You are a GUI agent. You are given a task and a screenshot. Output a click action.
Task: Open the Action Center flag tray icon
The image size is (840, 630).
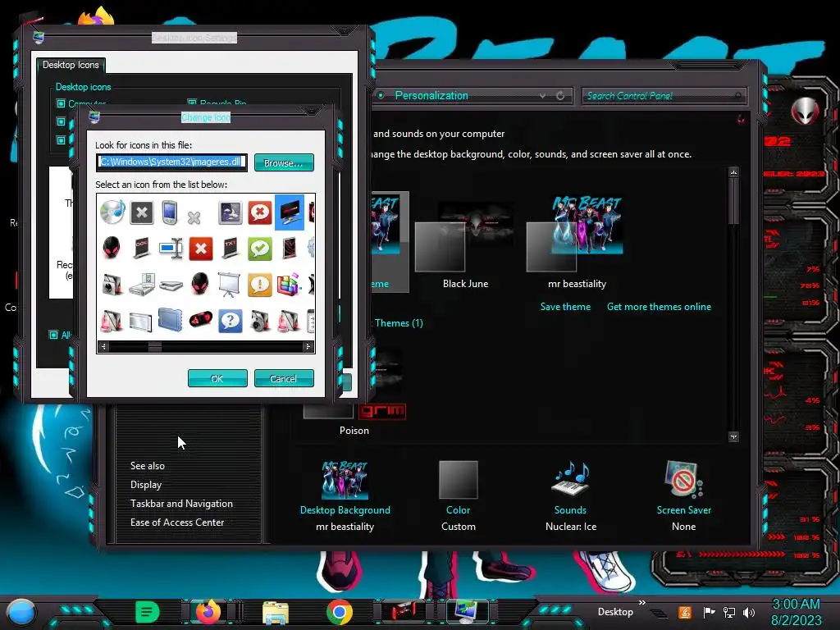tap(710, 612)
